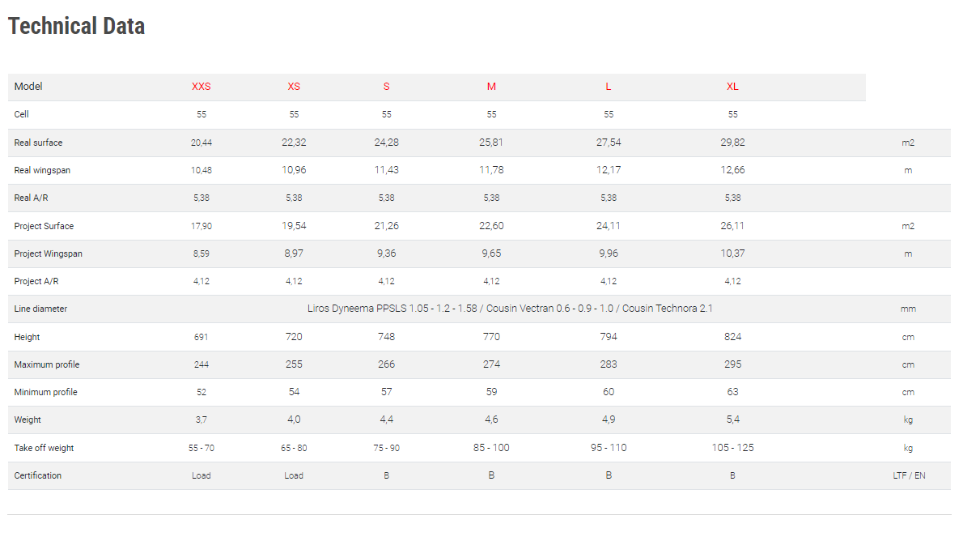
Task: Click the 29,82 real surface value
Action: click(732, 143)
